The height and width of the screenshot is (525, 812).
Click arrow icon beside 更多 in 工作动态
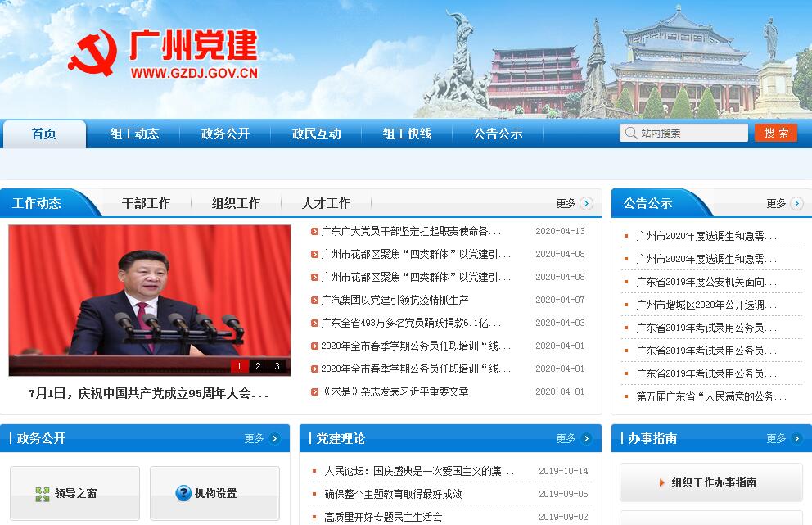pyautogui.click(x=587, y=203)
